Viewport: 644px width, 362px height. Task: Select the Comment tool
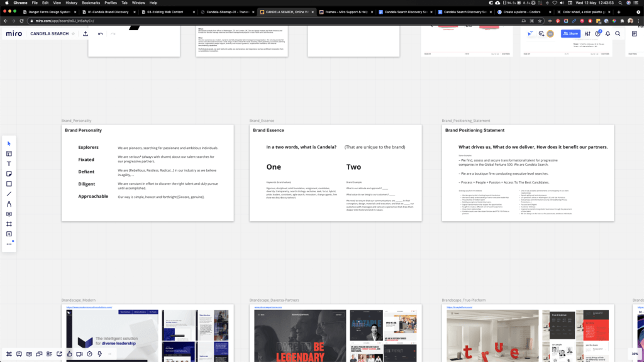coord(9,214)
